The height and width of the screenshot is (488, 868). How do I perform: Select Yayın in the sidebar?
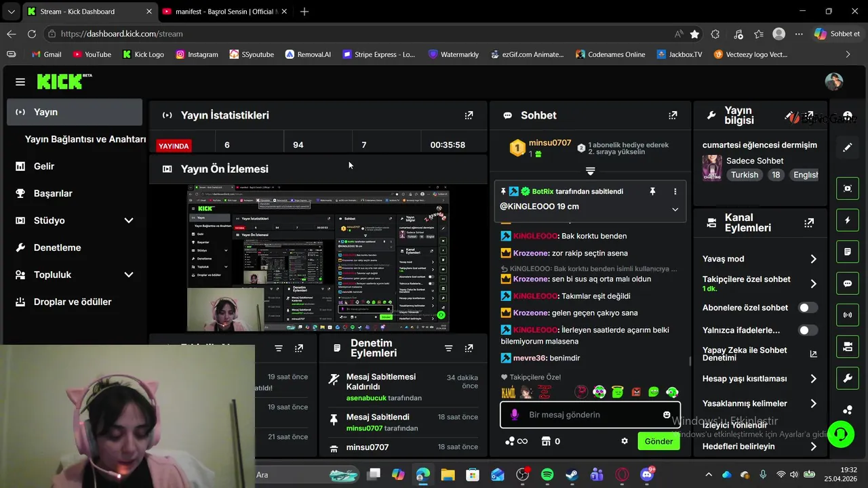(x=75, y=112)
